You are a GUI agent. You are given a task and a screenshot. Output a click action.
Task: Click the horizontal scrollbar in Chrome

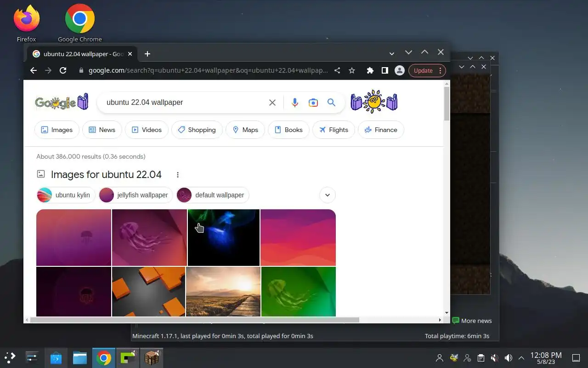click(x=195, y=320)
